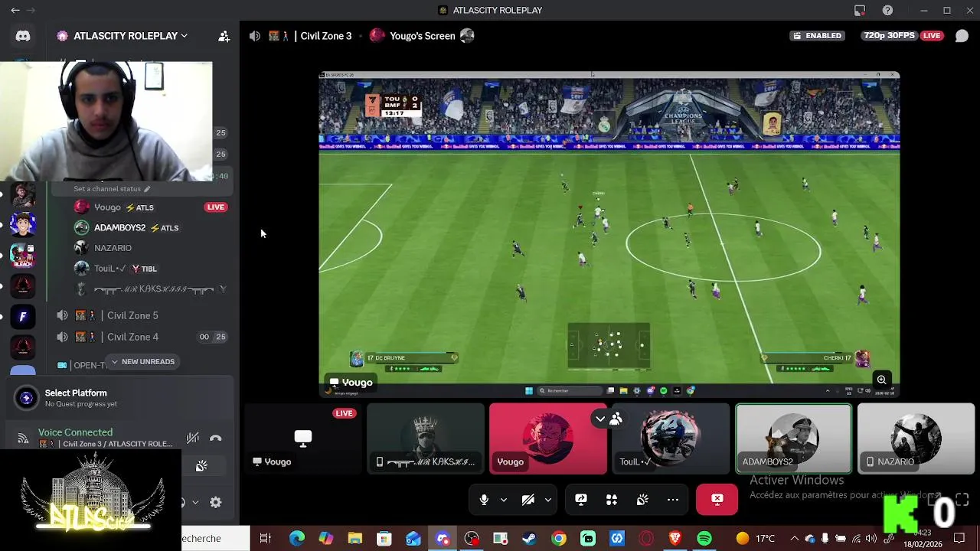The width and height of the screenshot is (980, 551).
Task: Open Microsoft Edge from the taskbar
Action: [297, 539]
